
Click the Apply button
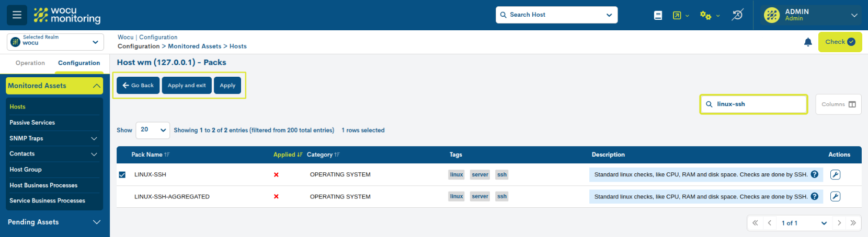[x=227, y=85]
